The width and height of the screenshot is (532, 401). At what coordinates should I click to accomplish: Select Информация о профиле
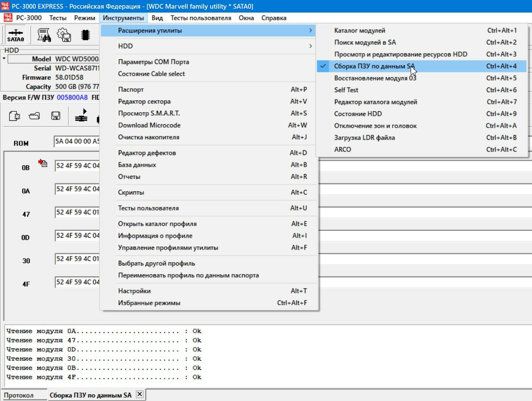pyautogui.click(x=209, y=236)
